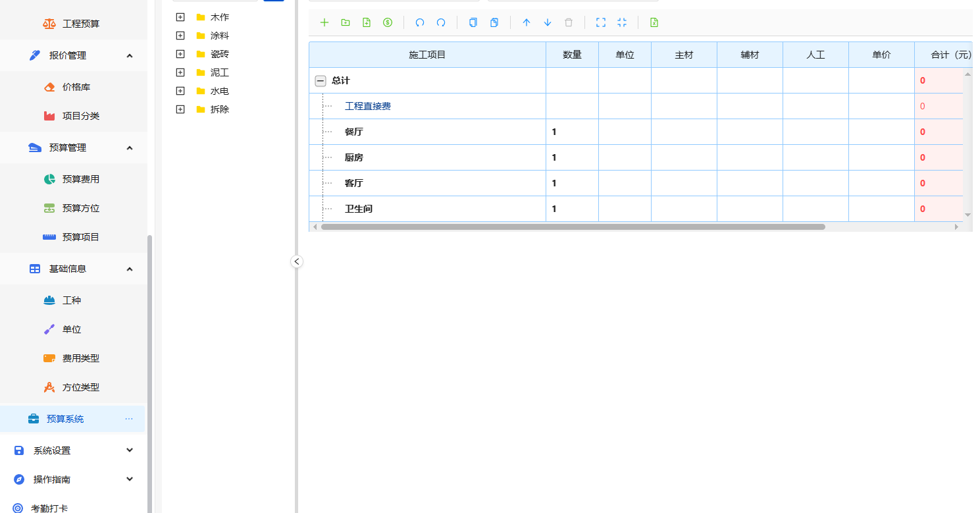Image resolution: width=980 pixels, height=513 pixels.
Task: Expand the 系统设置 sidebar menu
Action: (129, 450)
